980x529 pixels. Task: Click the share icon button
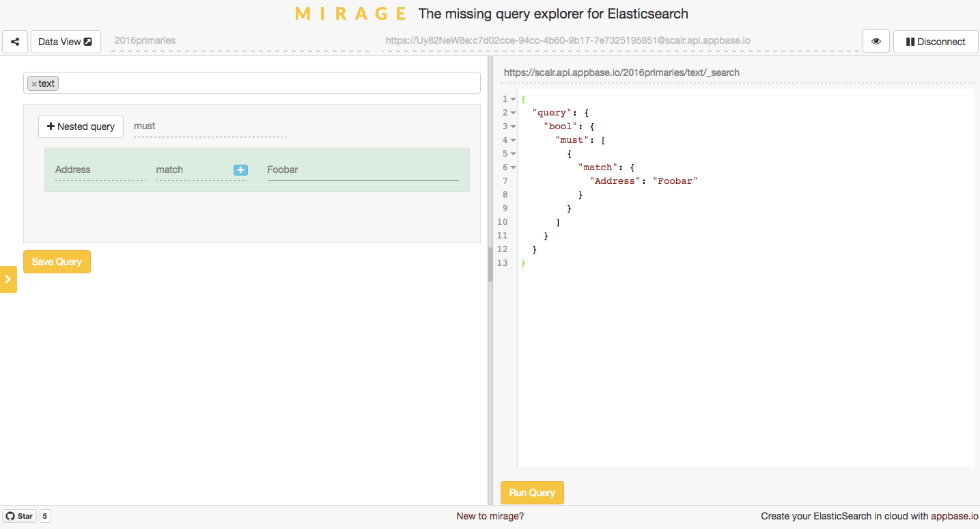tap(15, 42)
